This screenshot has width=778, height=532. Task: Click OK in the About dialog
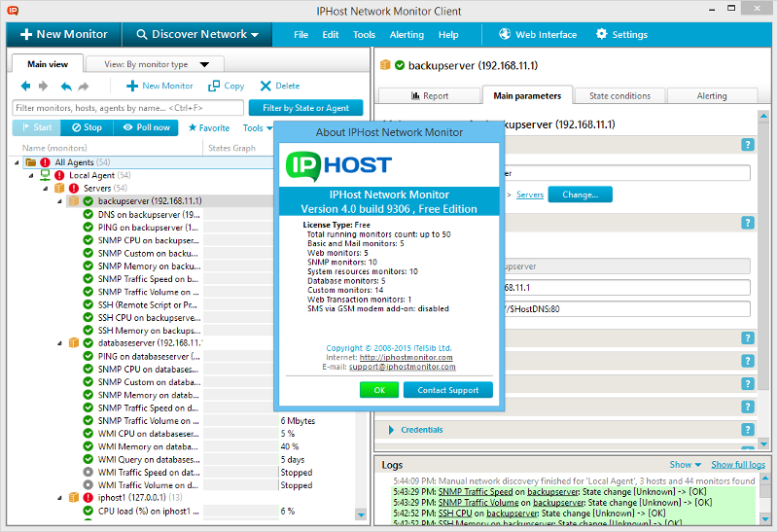click(379, 390)
